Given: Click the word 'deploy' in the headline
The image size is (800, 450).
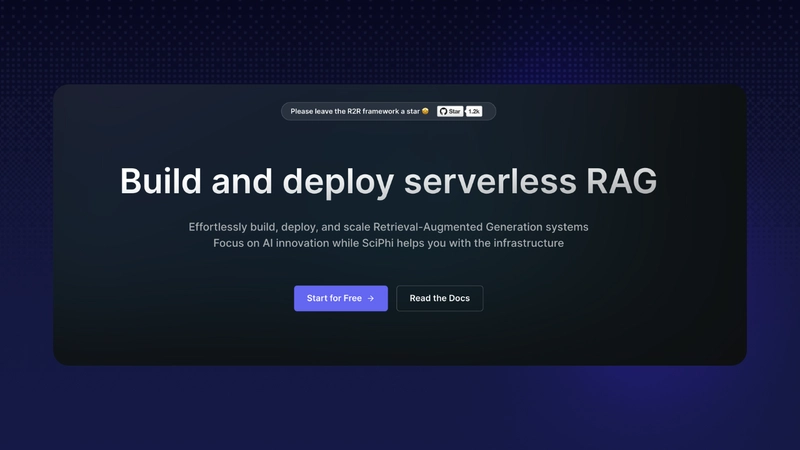Looking at the screenshot, I should pos(338,181).
